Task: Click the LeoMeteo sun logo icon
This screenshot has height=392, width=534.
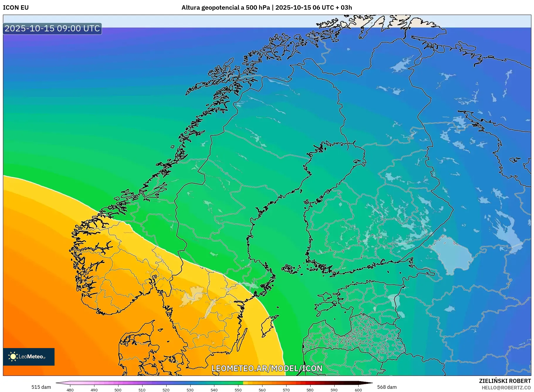Action: point(13,356)
